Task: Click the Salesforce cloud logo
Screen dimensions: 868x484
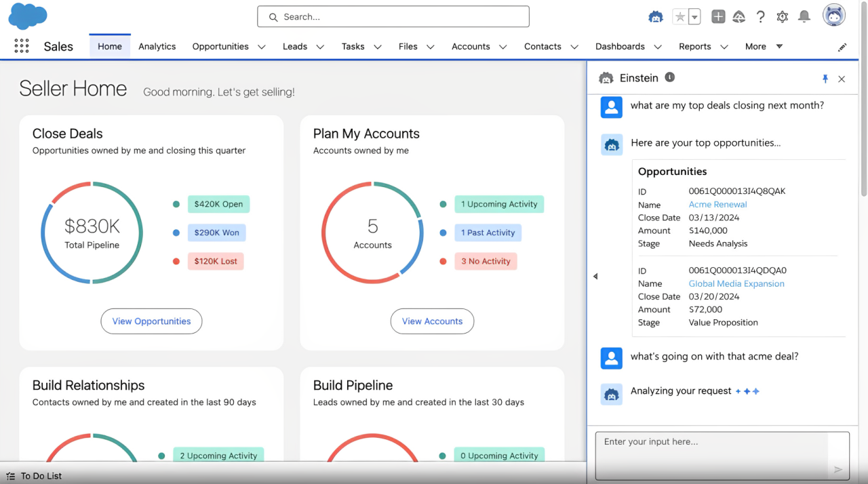Action: [x=28, y=16]
